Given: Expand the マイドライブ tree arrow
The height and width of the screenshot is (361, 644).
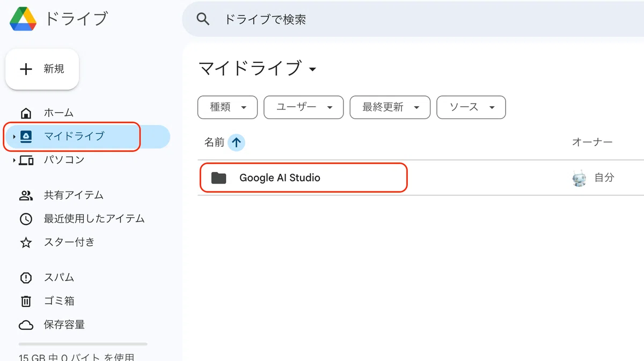Looking at the screenshot, I should (x=14, y=137).
